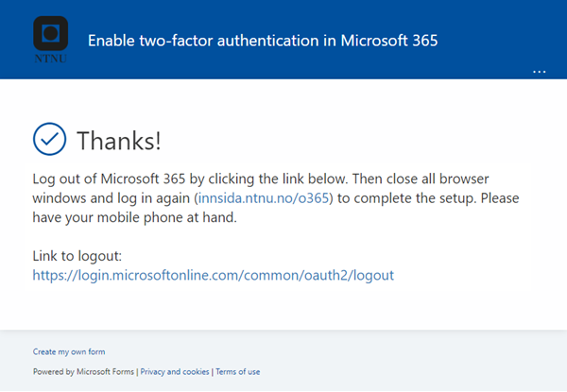Click the 'windows and log in again' text
This screenshot has width=567, height=392.
111,198
